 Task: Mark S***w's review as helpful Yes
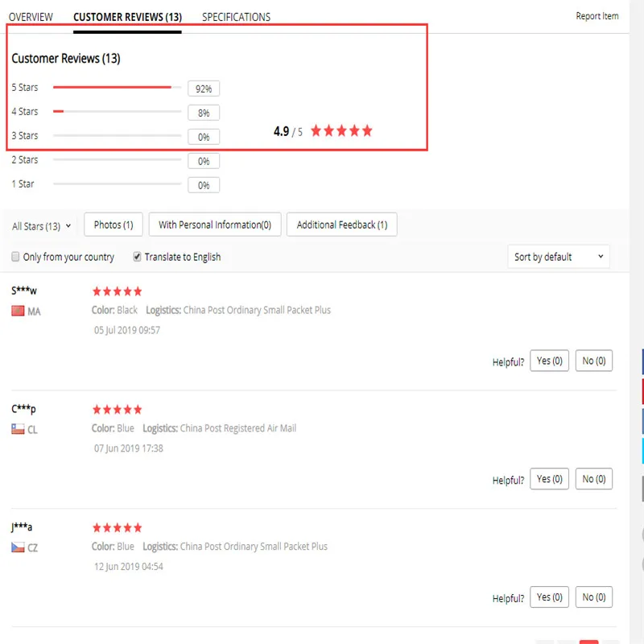coord(549,361)
